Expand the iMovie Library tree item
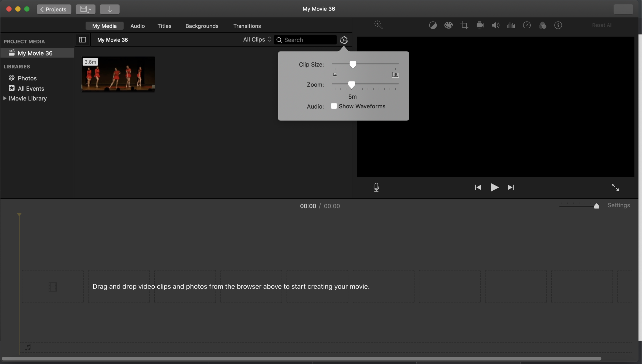The height and width of the screenshot is (364, 642). [5, 98]
